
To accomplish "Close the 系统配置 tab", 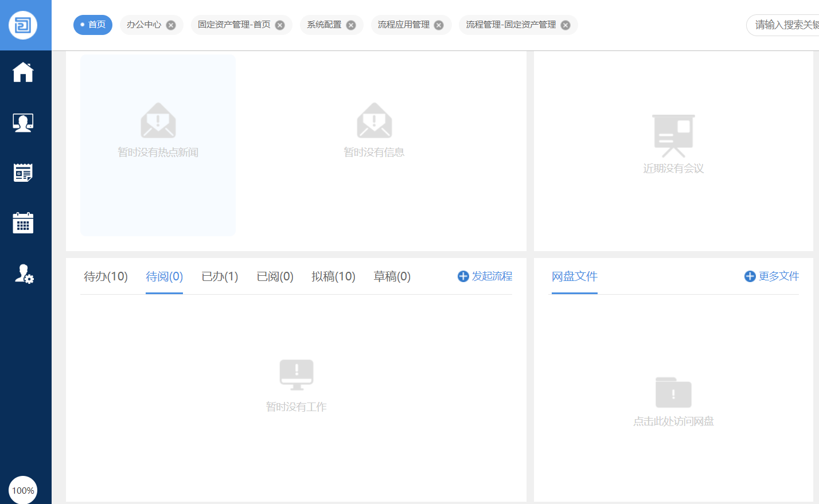I will click(351, 25).
